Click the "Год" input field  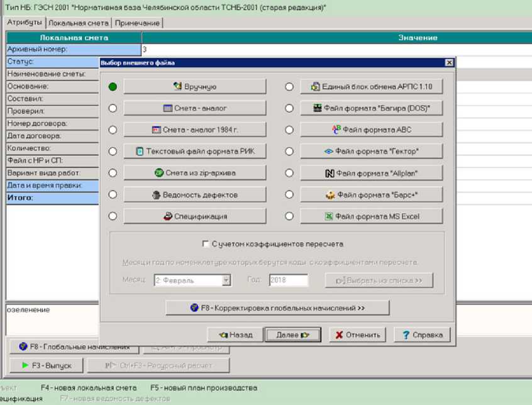pyautogui.click(x=289, y=280)
